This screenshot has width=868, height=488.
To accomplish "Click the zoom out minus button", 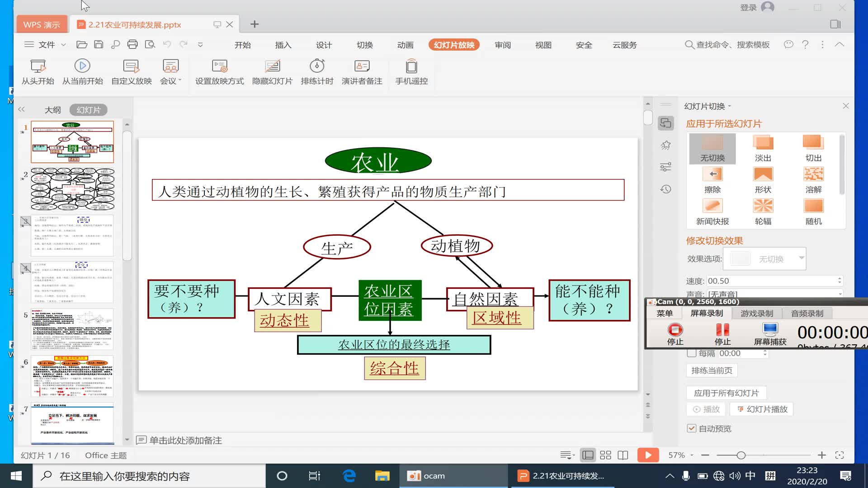I will pos(705,455).
